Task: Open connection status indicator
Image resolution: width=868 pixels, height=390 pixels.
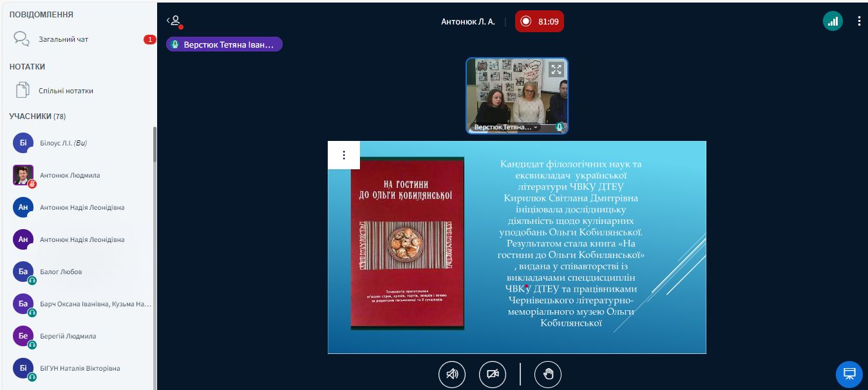Action: pyautogui.click(x=833, y=21)
